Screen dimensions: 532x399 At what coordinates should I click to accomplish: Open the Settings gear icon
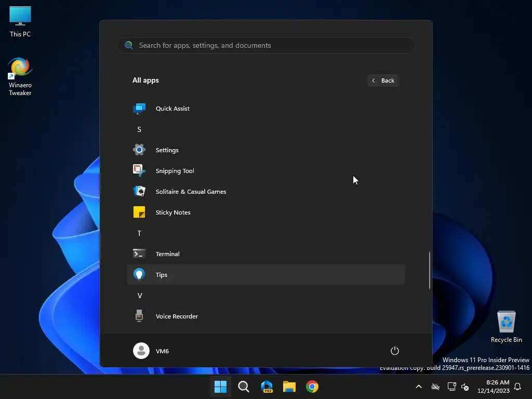139,150
